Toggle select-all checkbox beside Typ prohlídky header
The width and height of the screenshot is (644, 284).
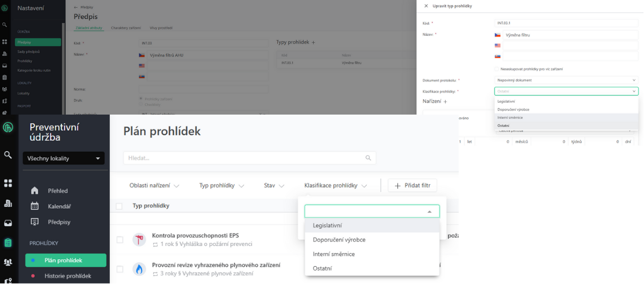120,206
